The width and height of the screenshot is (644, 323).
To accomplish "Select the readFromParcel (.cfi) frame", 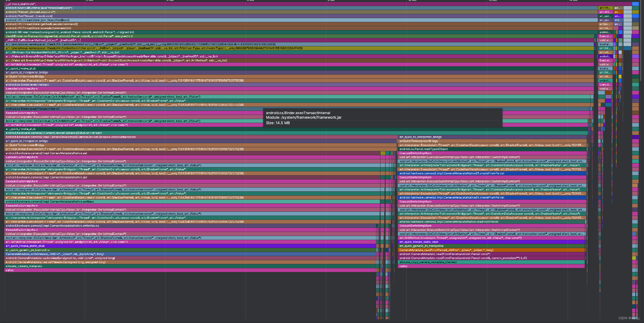I will coord(491,258).
